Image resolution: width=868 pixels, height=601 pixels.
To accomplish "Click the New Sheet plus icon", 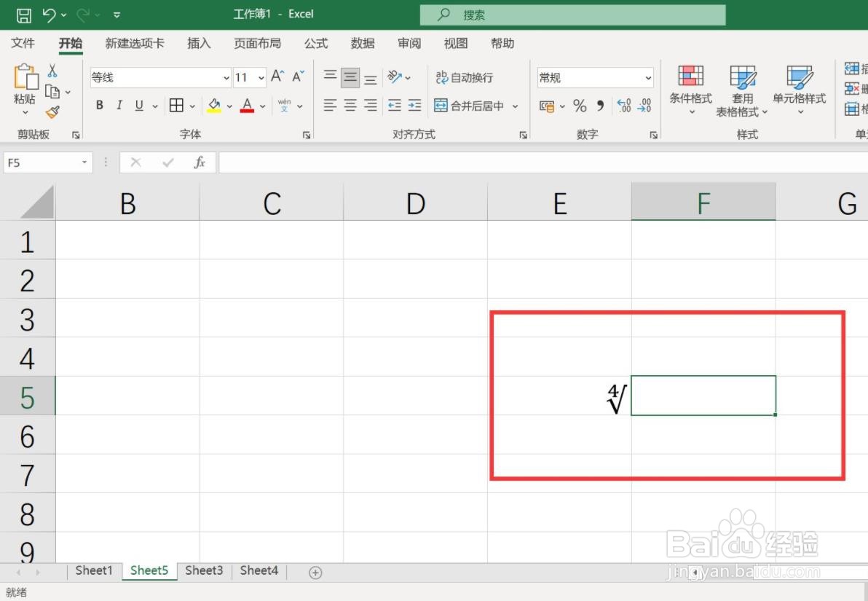I will (x=315, y=573).
